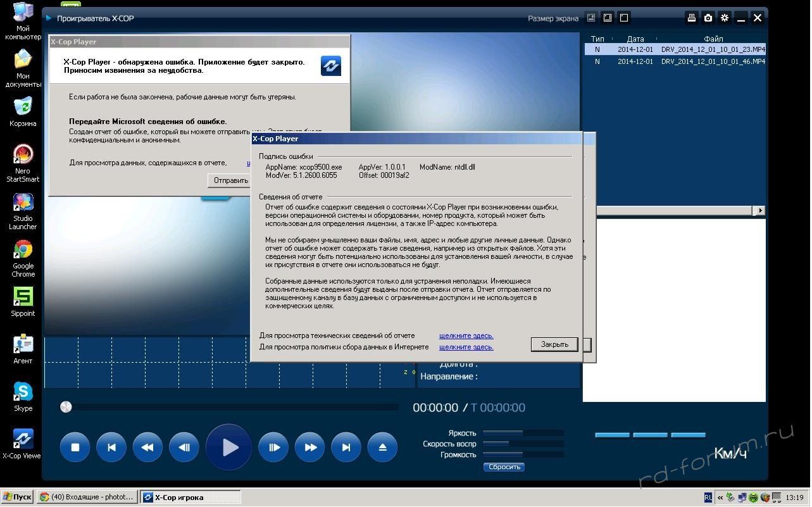Image resolution: width=812 pixels, height=507 pixels.
Task: Select the medium screen size icon
Action: click(607, 18)
